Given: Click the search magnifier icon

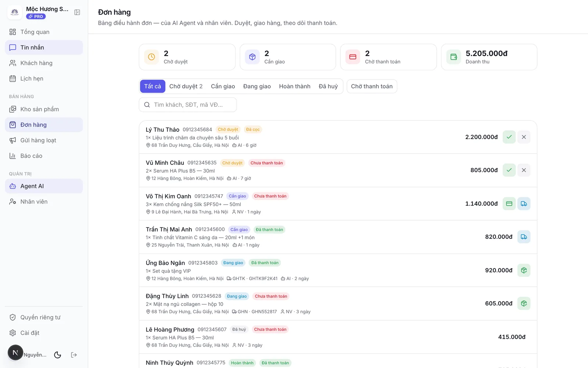Looking at the screenshot, I should click(x=147, y=105).
